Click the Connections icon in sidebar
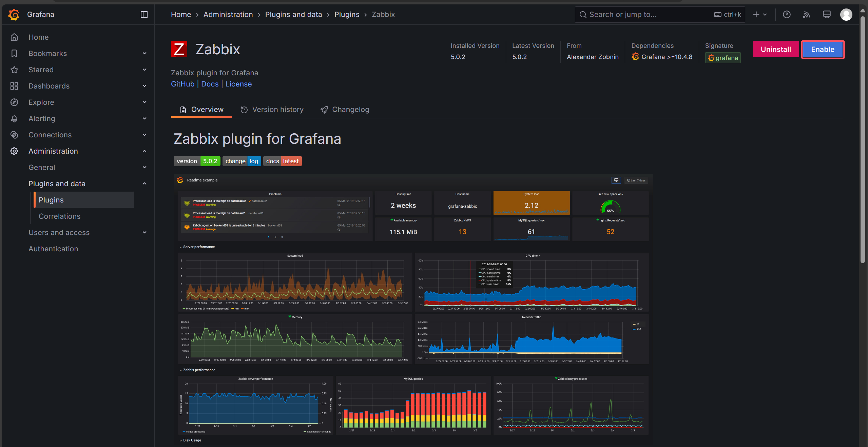Screen dimensions: 868x447 point(14,135)
